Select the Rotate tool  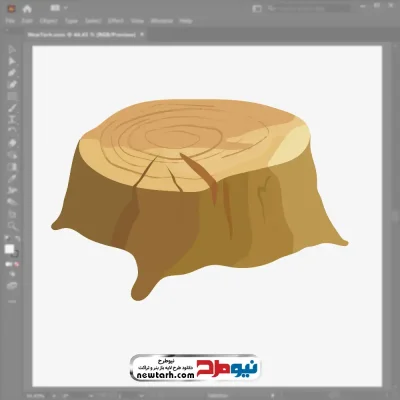[x=12, y=131]
